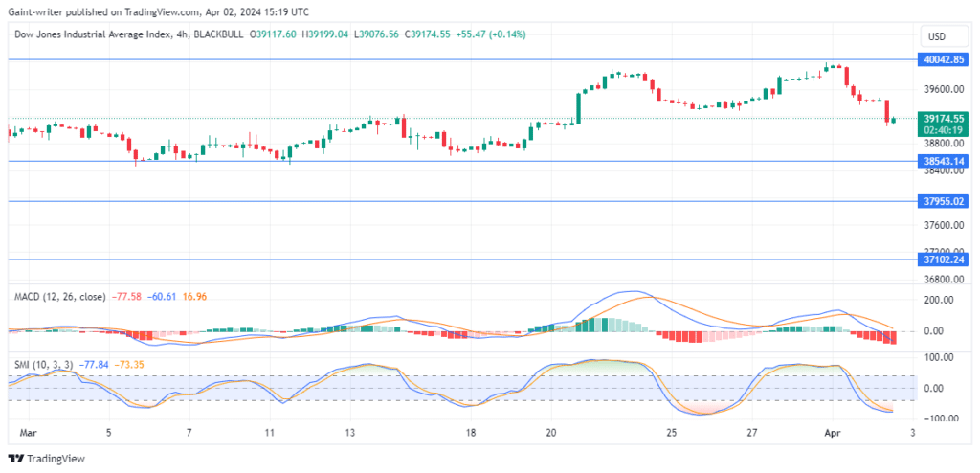Click the Apr date on the time axis

835,433
